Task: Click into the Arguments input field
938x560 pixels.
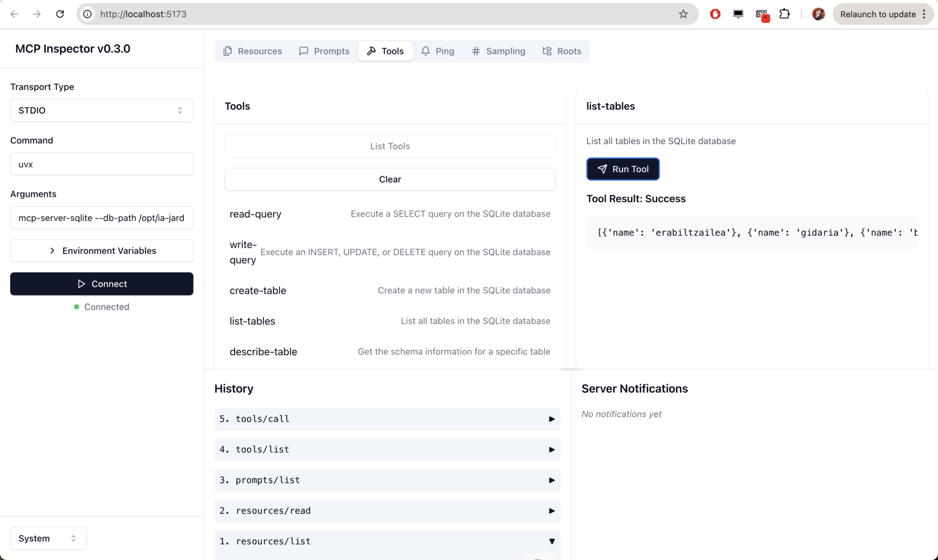Action: click(x=101, y=218)
